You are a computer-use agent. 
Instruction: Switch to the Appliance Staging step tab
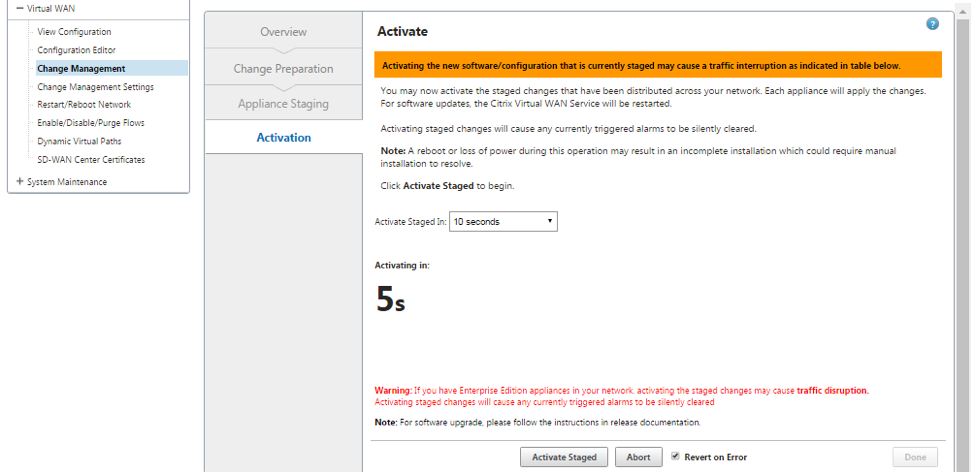pyautogui.click(x=283, y=103)
